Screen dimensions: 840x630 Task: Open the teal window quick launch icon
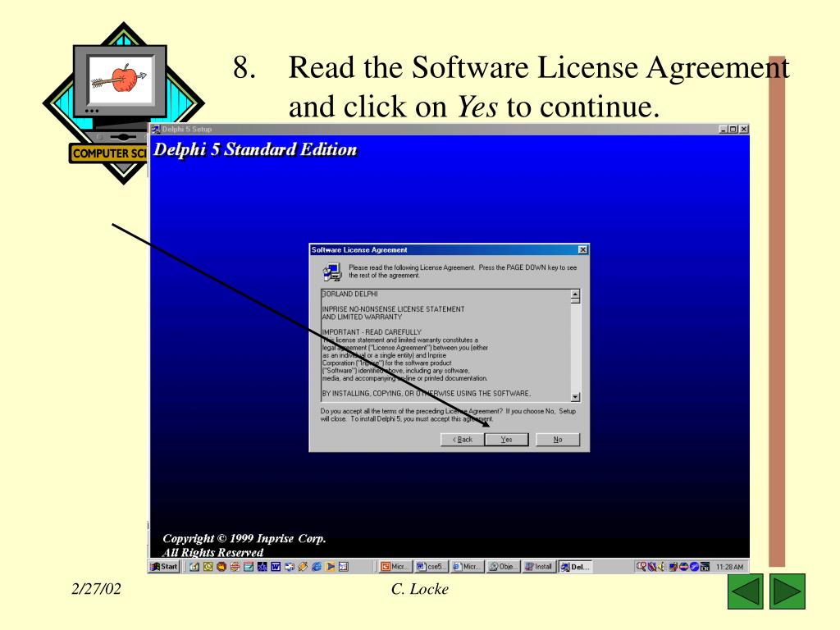click(249, 566)
